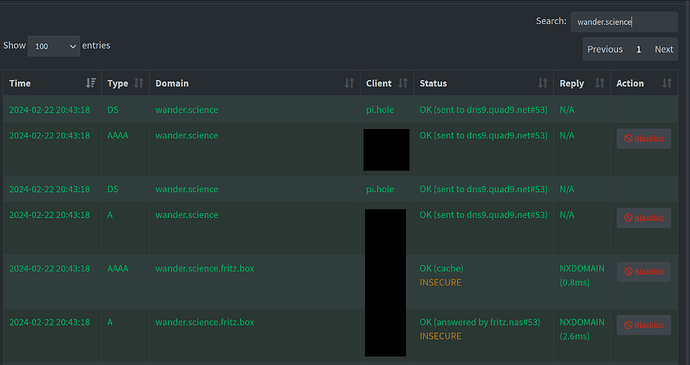Click the DS type in third row

coord(113,189)
